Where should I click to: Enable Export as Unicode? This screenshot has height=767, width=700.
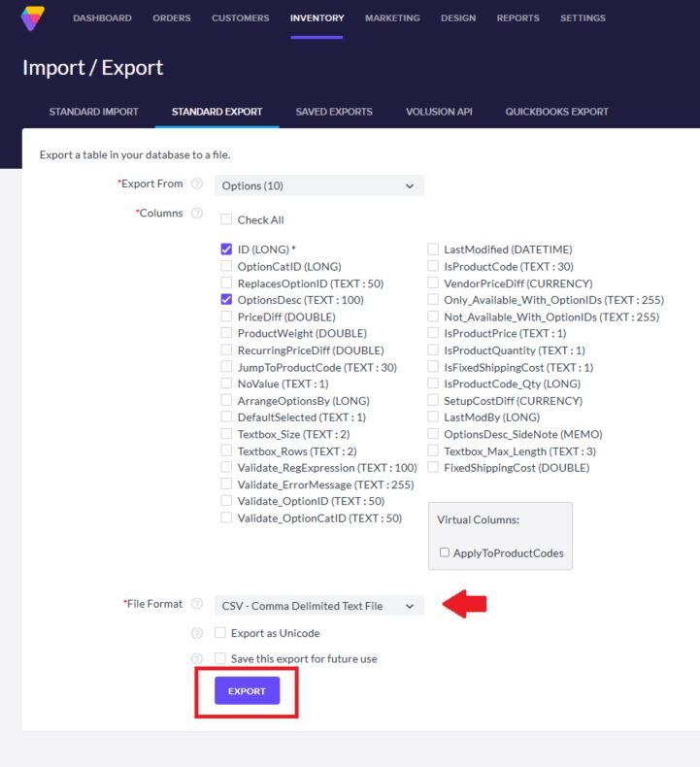(x=220, y=632)
